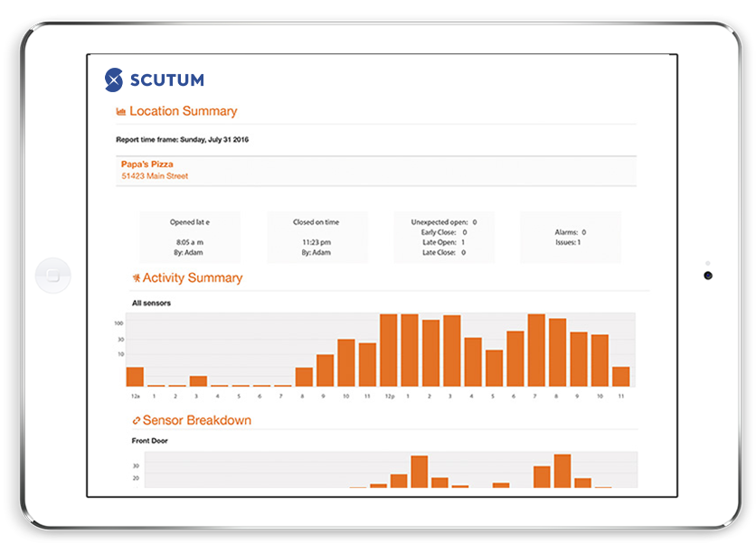This screenshot has width=756, height=543.
Task: Click the running figure icon beside Activity Summary
Action: point(136,278)
